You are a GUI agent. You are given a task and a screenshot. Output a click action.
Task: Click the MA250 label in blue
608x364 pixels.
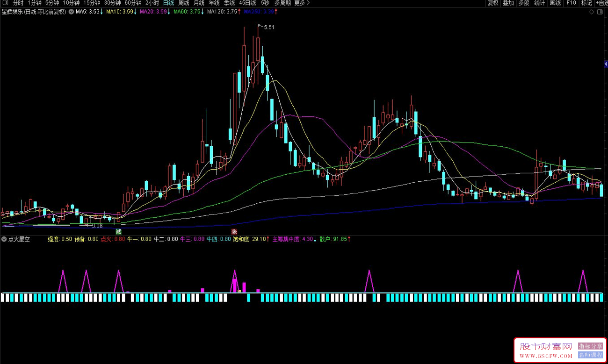point(259,12)
